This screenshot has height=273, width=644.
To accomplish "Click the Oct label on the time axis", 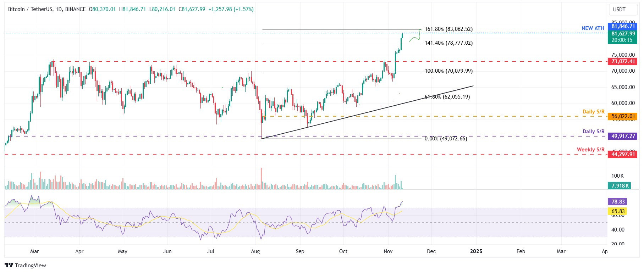I will pyautogui.click(x=343, y=251).
